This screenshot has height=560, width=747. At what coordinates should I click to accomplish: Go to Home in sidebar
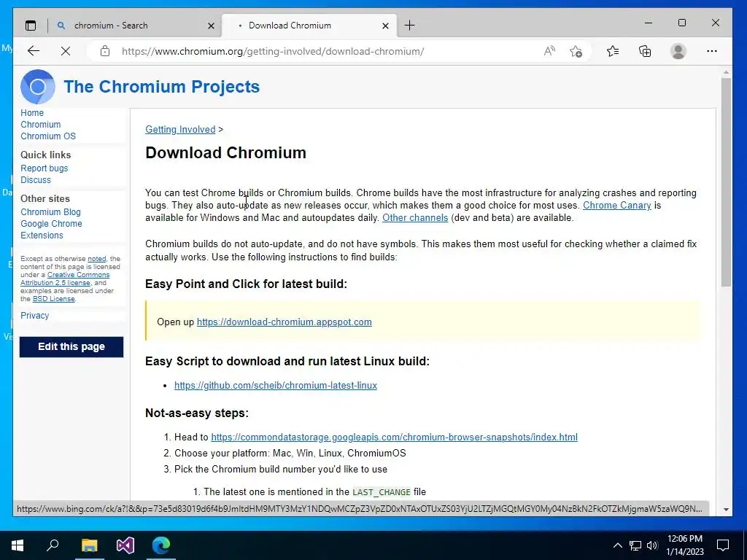click(x=32, y=113)
